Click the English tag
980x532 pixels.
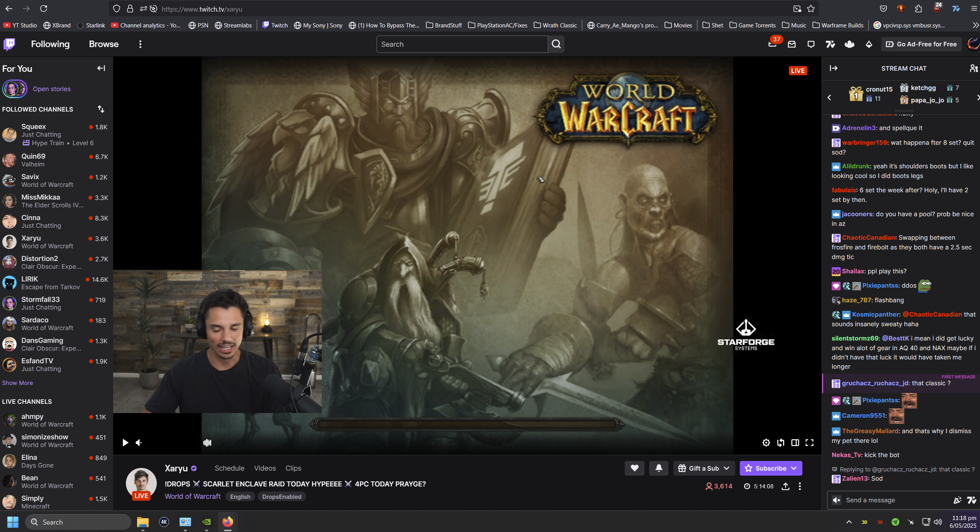tap(240, 497)
